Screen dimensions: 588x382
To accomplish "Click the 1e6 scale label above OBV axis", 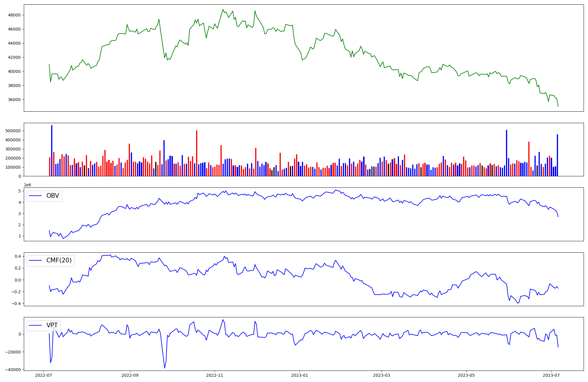I will 27,185.
